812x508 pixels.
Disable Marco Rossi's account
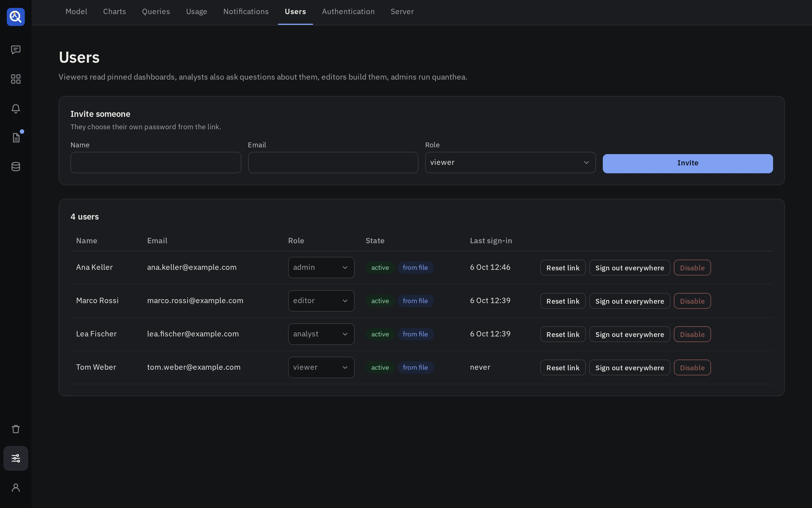click(x=692, y=301)
